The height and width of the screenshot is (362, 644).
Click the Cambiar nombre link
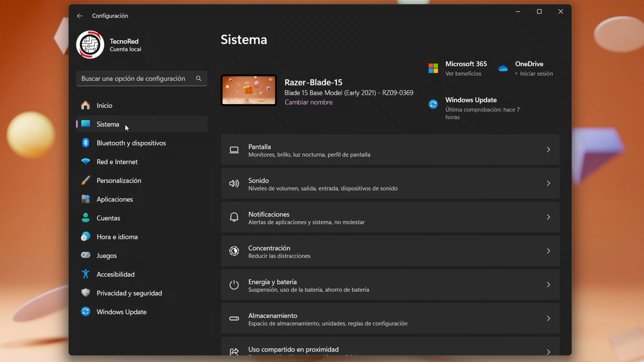[x=309, y=102]
